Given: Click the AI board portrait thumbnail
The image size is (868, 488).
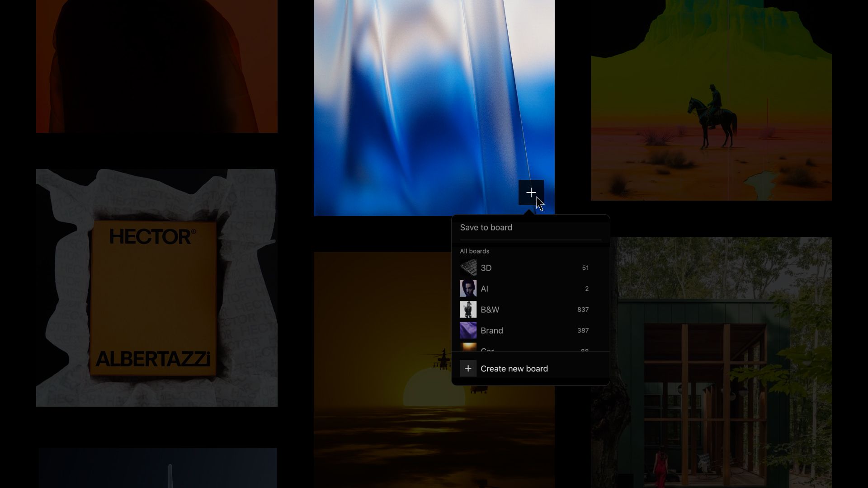Looking at the screenshot, I should point(468,289).
